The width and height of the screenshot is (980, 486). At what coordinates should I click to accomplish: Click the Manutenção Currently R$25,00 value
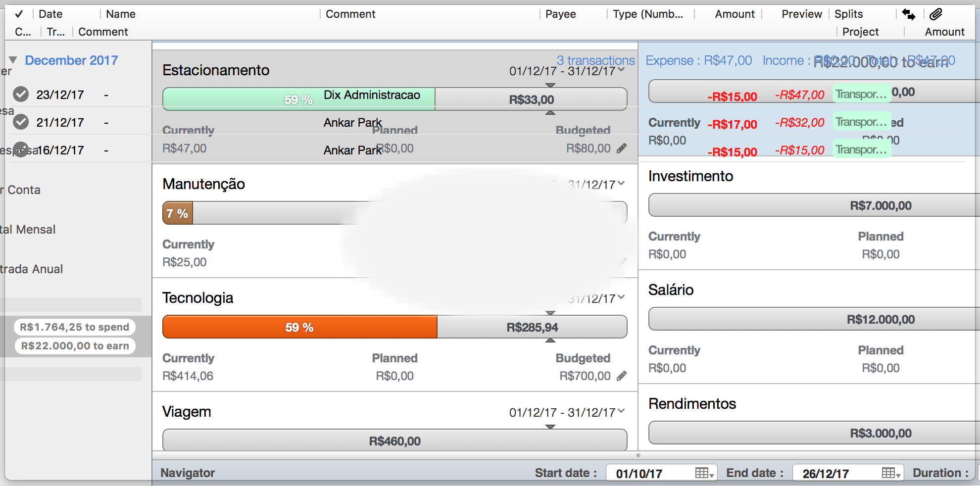184,262
